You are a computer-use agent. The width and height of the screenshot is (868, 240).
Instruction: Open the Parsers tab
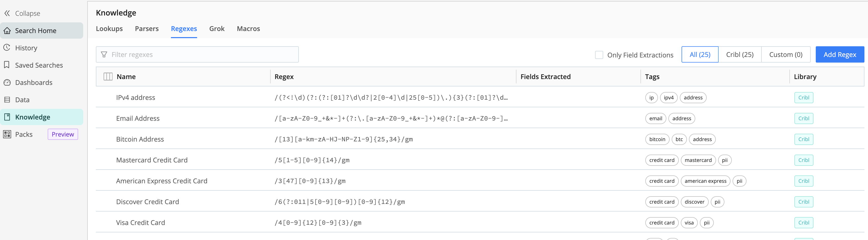coord(147,29)
